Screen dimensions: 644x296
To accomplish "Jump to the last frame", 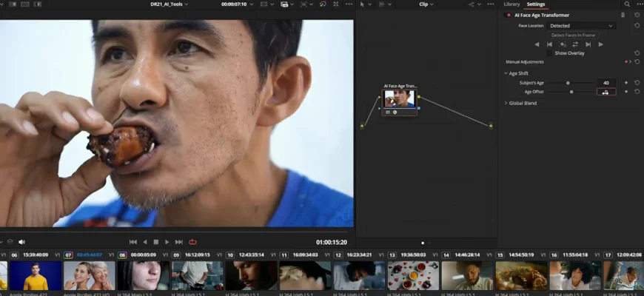I will point(179,242).
